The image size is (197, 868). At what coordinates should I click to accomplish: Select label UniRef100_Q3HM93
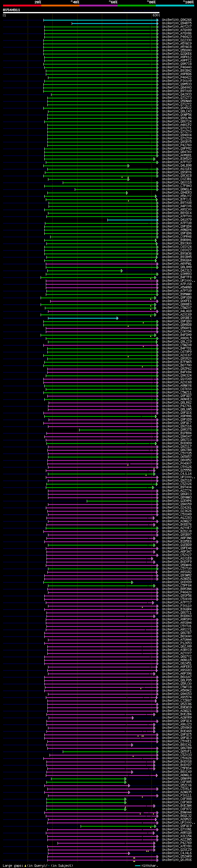click(x=176, y=274)
